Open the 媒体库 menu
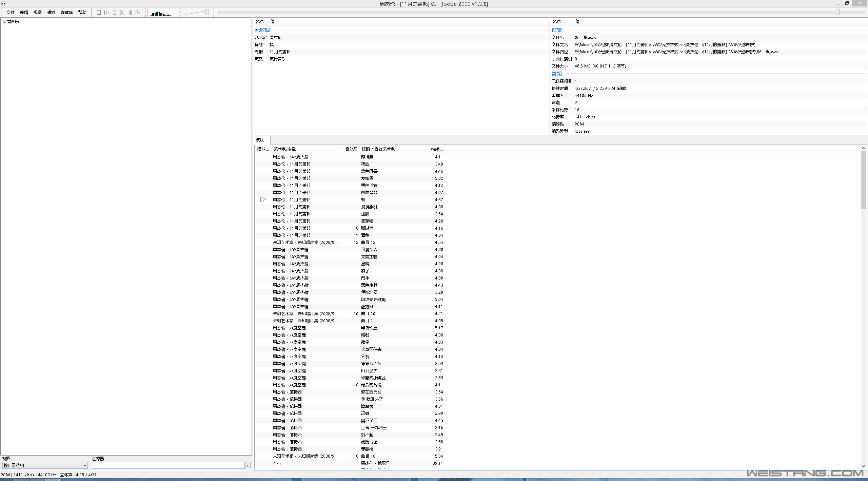868x481 pixels. tap(66, 13)
